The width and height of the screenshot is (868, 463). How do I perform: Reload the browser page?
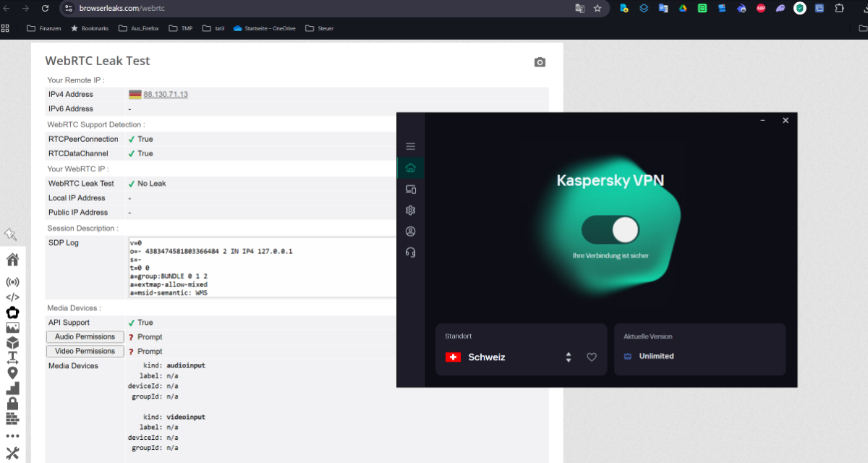tap(45, 9)
